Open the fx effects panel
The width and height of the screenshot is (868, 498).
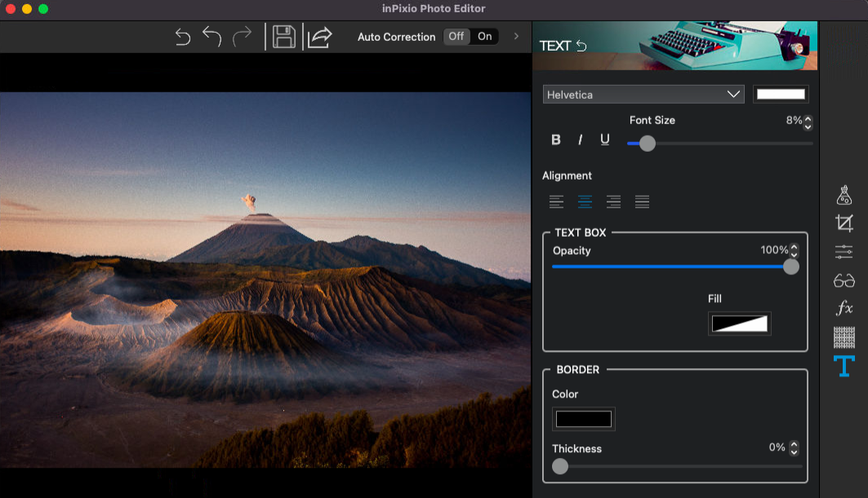click(x=844, y=308)
